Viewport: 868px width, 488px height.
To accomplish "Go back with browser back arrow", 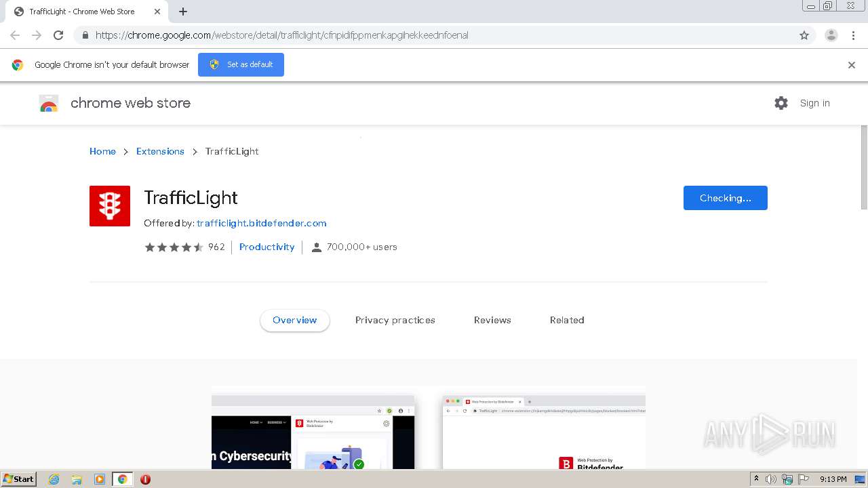I will 15,35.
